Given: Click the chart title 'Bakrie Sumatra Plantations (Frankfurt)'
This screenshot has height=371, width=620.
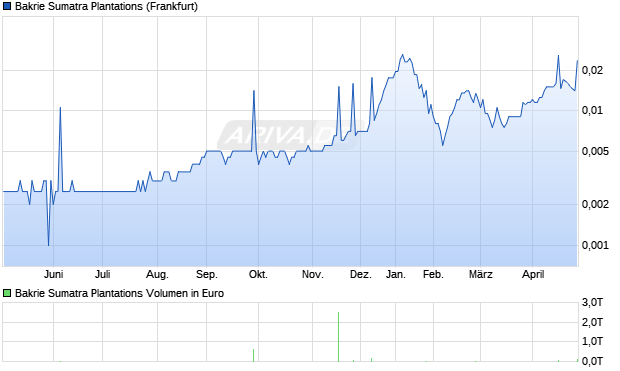Looking at the screenshot, I should click(106, 7).
